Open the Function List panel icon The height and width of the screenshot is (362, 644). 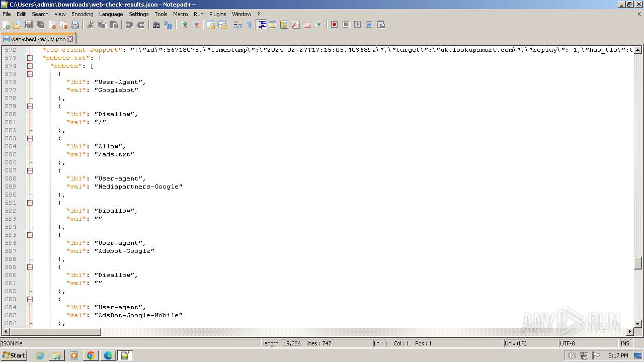click(x=296, y=25)
